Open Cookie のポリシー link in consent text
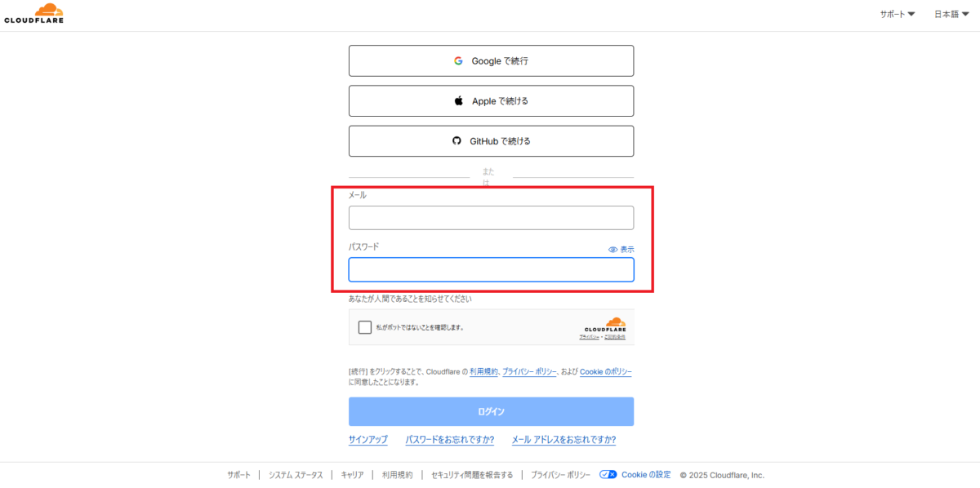 point(605,371)
